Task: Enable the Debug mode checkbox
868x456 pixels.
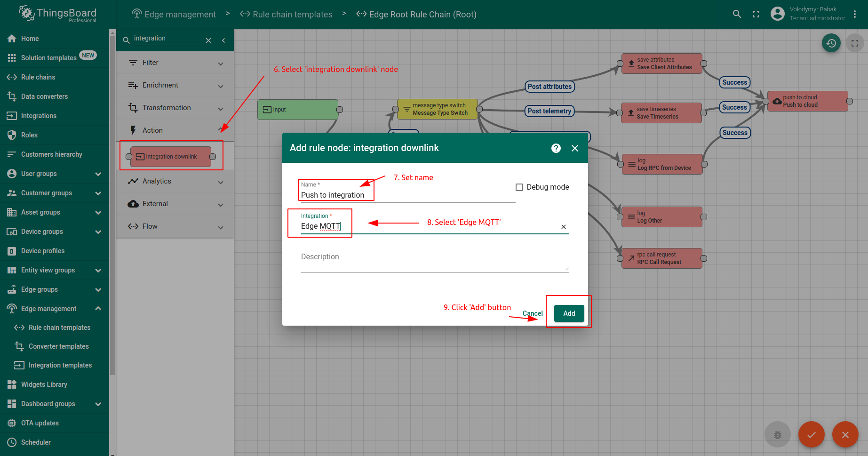Action: (x=519, y=187)
